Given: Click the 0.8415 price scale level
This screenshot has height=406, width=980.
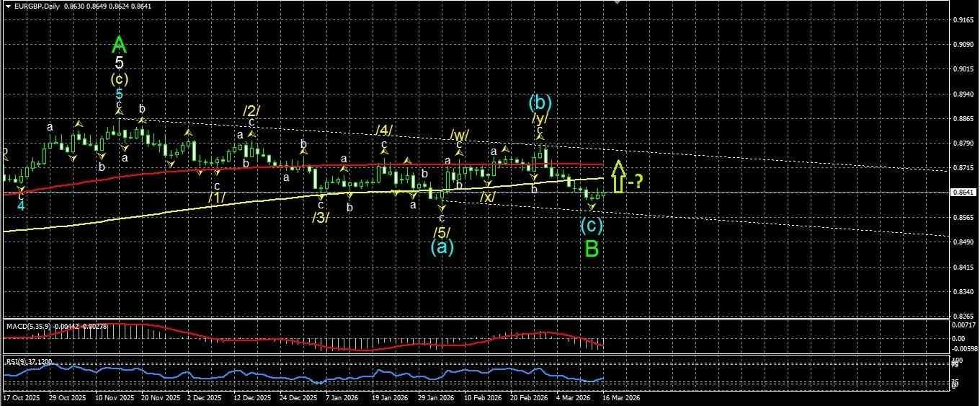Looking at the screenshot, I should (x=964, y=267).
